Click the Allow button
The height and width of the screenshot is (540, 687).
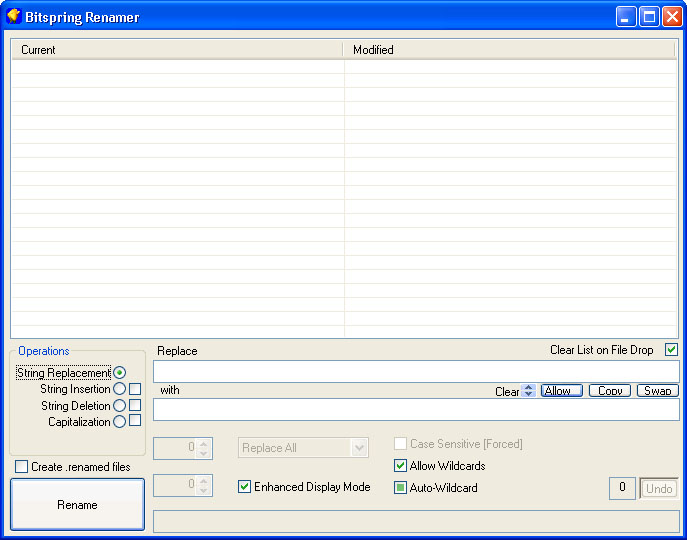point(562,391)
